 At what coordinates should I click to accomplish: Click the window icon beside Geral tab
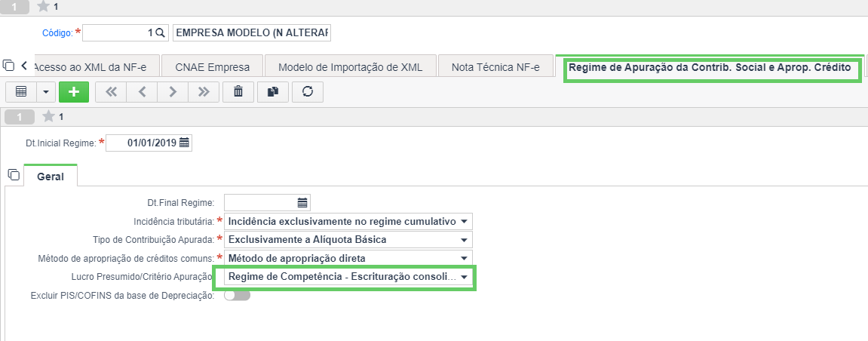point(14,176)
